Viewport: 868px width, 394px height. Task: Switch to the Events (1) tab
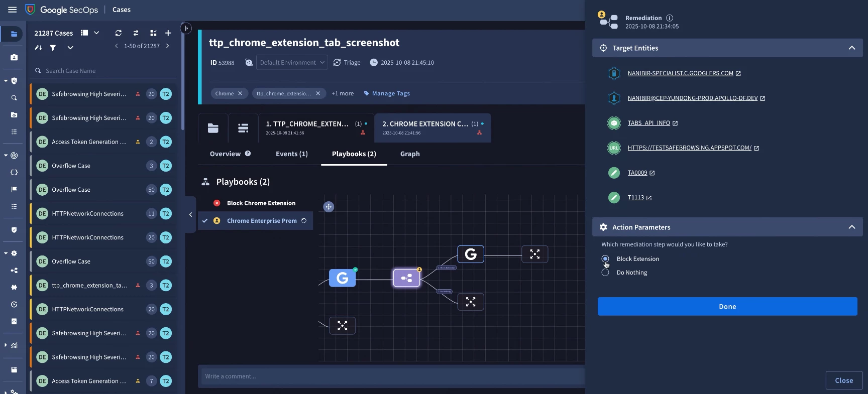pos(292,154)
